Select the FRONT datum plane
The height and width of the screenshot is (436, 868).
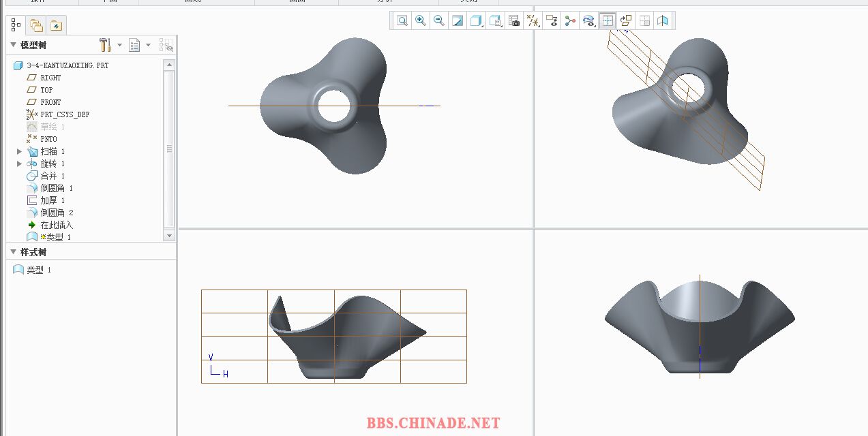coord(50,102)
